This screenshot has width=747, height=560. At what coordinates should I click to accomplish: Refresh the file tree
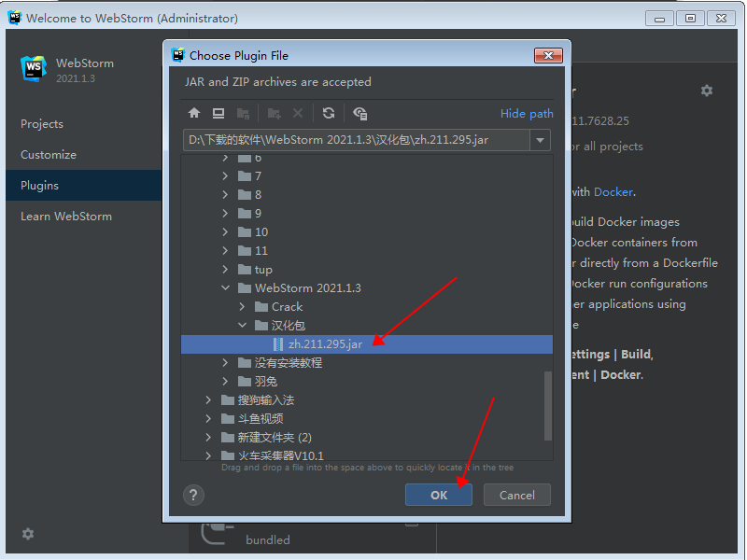point(329,113)
